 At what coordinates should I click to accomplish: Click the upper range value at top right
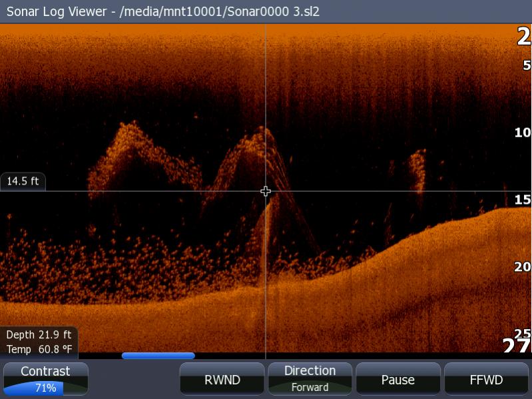point(523,37)
